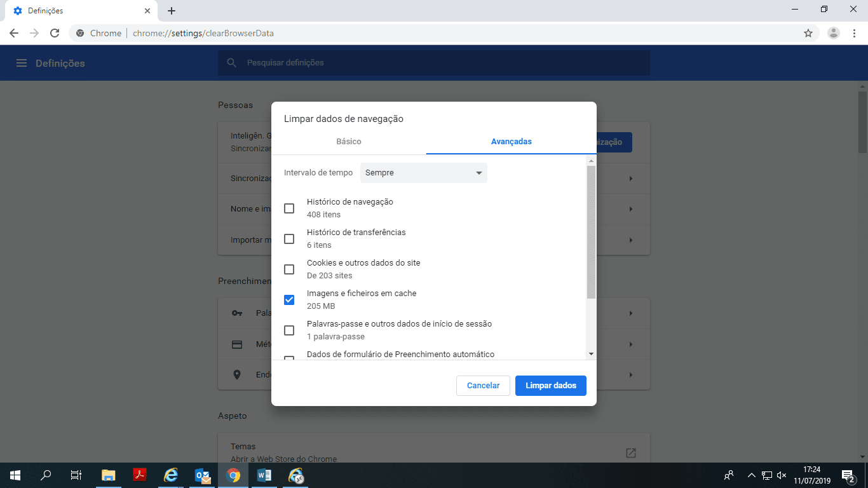The height and width of the screenshot is (488, 868).
Task: Open Outlook from the taskbar
Action: pos(202,475)
